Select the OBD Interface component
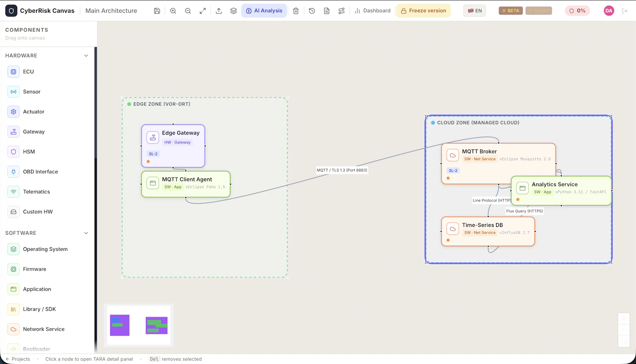 (x=48, y=172)
